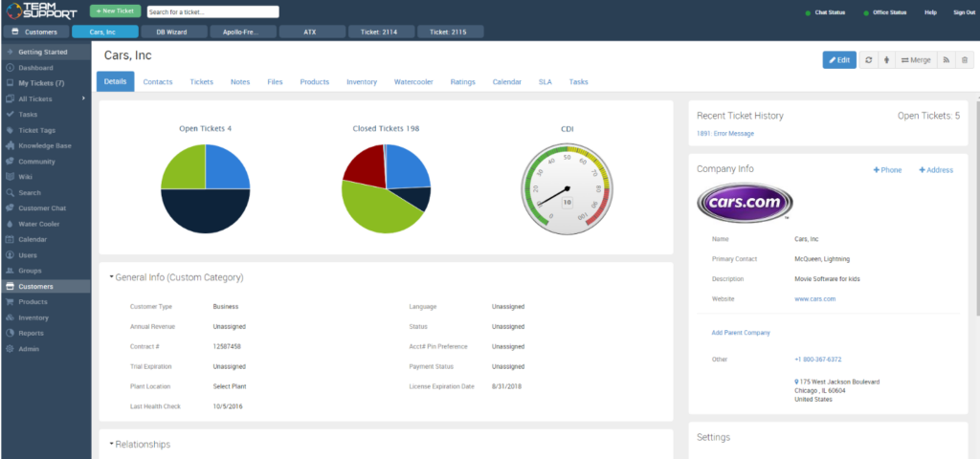Open the Payment Status Unassigned field
980x459 pixels.
(x=508, y=366)
